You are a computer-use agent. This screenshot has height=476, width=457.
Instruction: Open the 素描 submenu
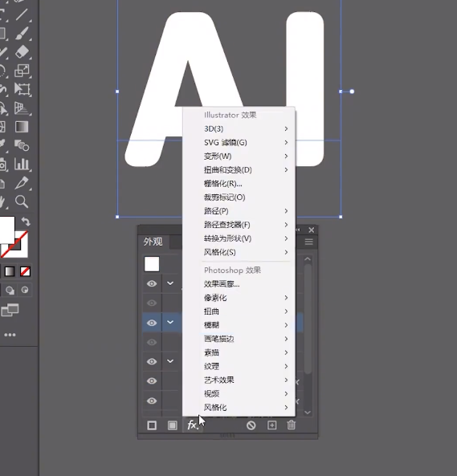click(x=239, y=352)
